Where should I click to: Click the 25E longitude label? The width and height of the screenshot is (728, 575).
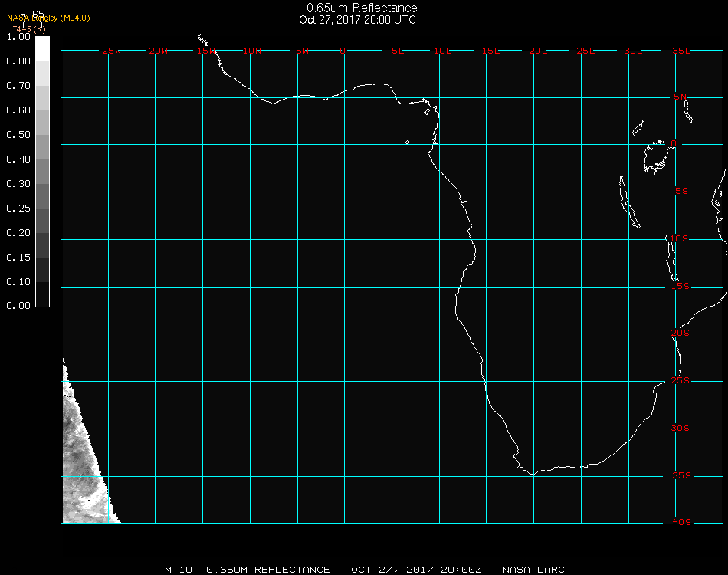[585, 51]
